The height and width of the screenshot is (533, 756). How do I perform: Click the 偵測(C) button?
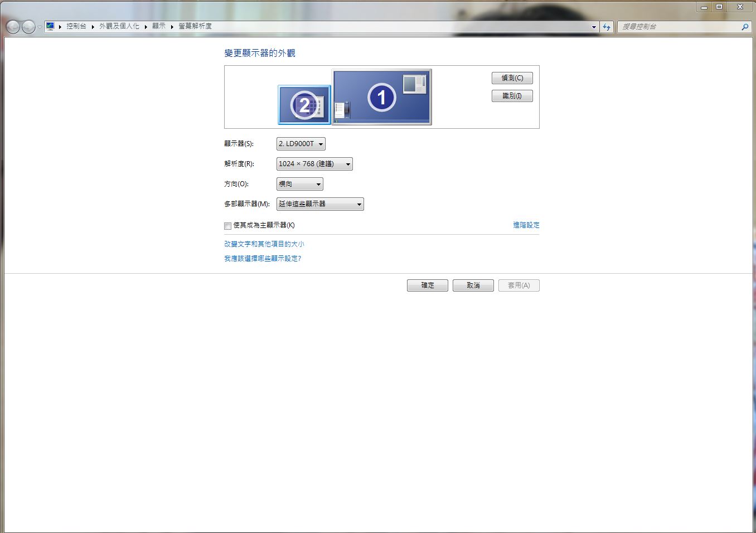click(x=512, y=78)
